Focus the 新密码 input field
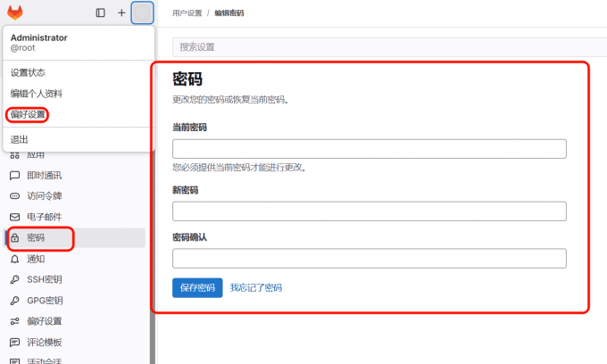Image resolution: width=607 pixels, height=364 pixels. point(370,211)
